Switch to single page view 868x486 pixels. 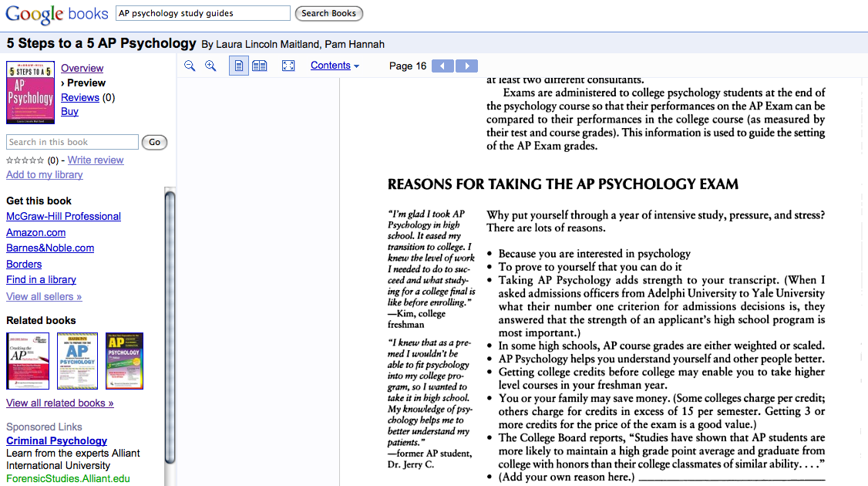pos(239,66)
